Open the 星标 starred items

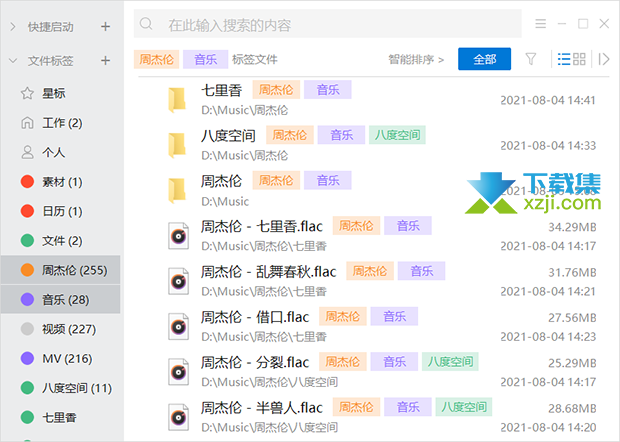click(60, 94)
